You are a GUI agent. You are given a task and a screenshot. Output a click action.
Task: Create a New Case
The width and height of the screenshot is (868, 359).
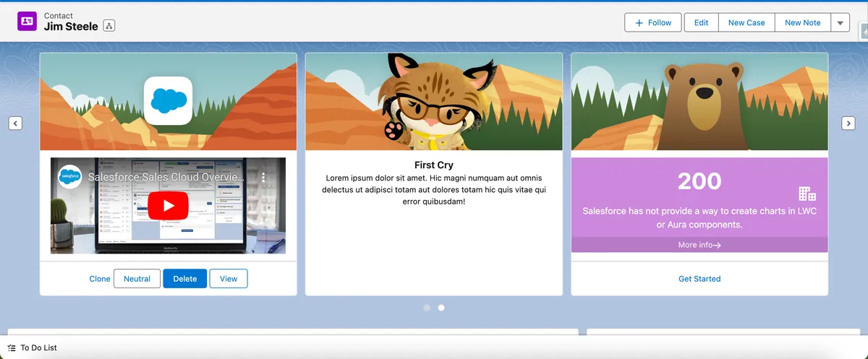[x=746, y=22]
